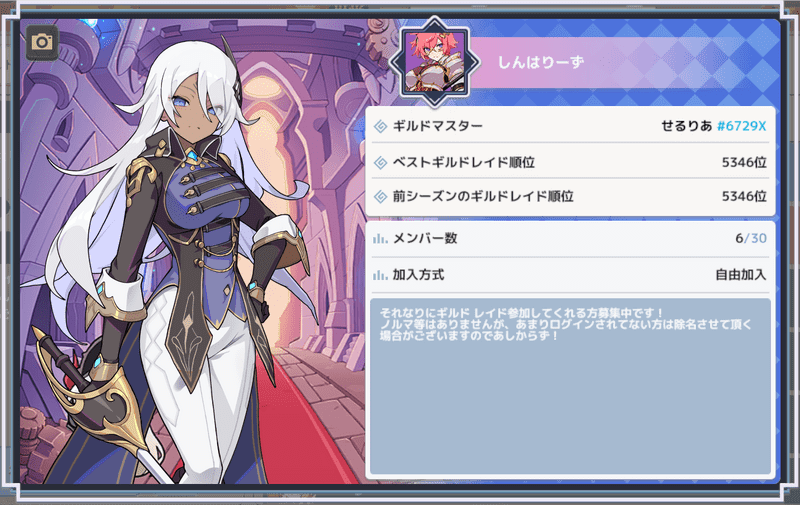Select the ギルドマスター row label
Image resolution: width=800 pixels, height=505 pixels.
pos(437,126)
